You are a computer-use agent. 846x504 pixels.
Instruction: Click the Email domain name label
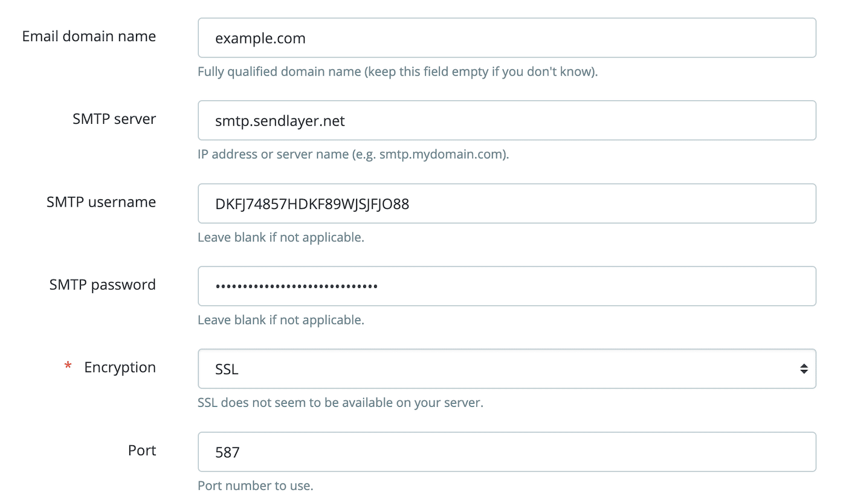point(88,36)
